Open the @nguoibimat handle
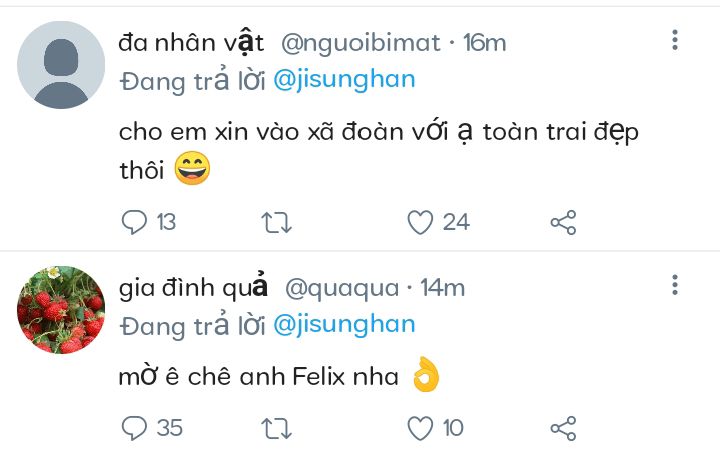This screenshot has width=720, height=452. click(360, 43)
